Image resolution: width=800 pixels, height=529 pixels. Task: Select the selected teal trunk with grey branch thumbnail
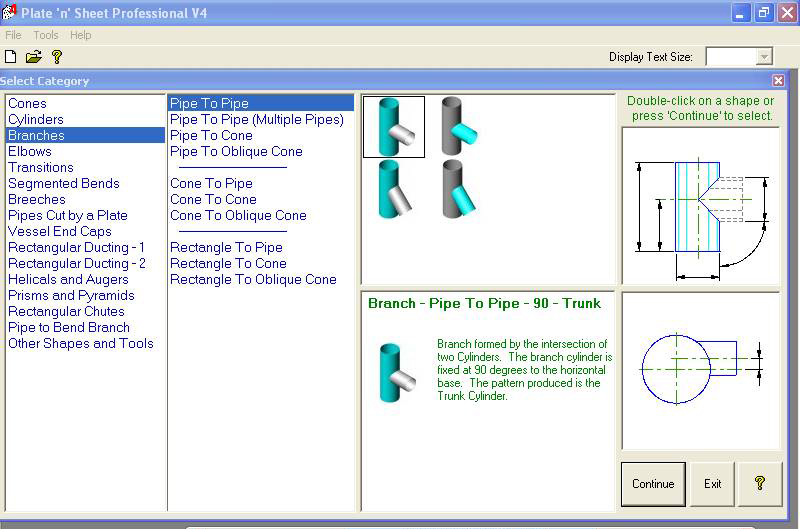pyautogui.click(x=394, y=127)
